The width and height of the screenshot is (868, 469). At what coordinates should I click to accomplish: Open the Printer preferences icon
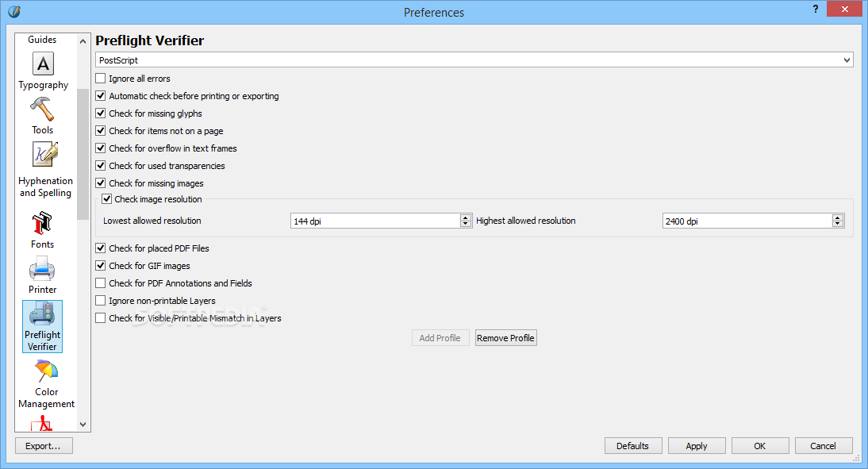(x=42, y=268)
